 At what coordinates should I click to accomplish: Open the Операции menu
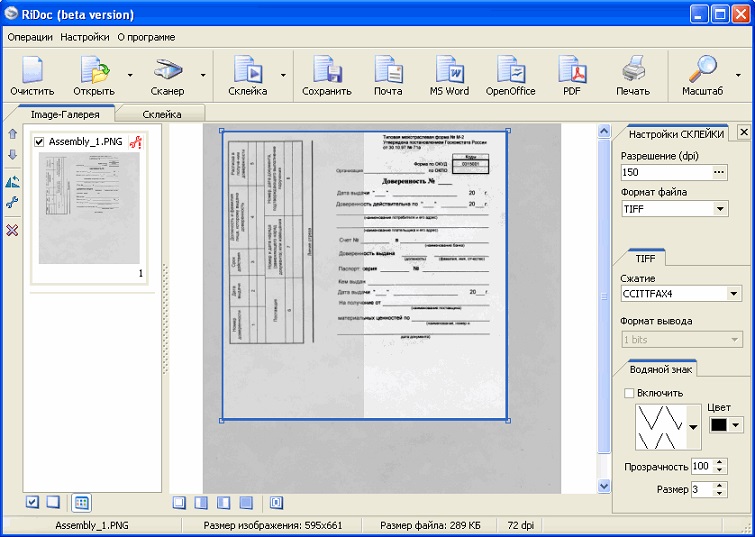(30, 37)
